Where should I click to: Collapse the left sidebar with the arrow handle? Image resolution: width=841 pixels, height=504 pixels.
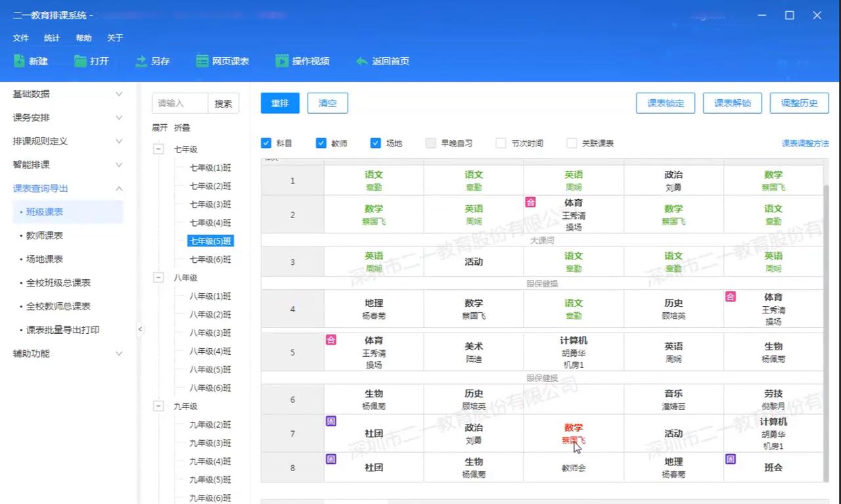[140, 329]
